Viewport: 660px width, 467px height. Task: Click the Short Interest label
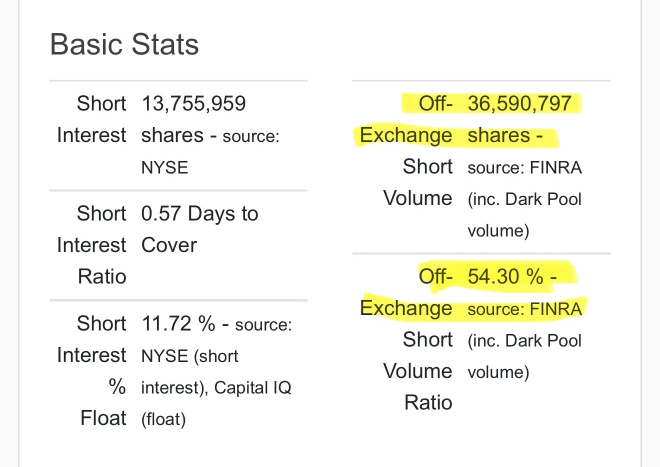(92, 119)
